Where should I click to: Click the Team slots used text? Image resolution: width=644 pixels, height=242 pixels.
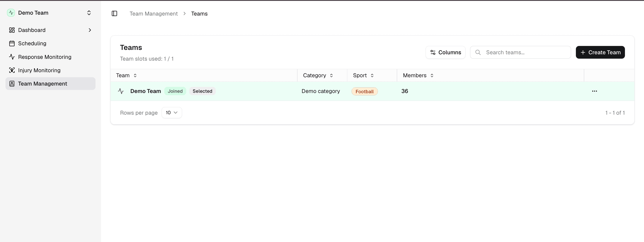(147, 59)
